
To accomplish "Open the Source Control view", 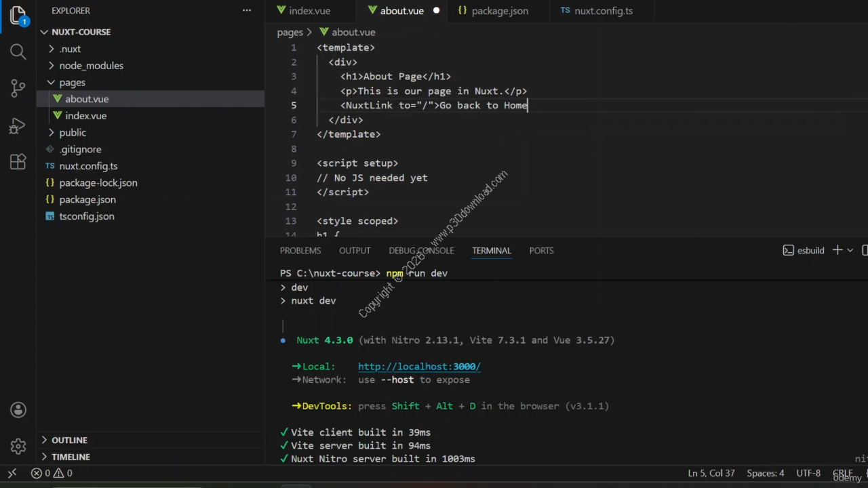I will 18,88.
